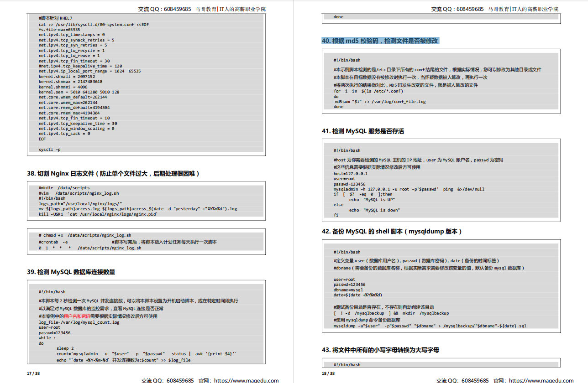This screenshot has height=383, width=588.
Task: Click 'net.ipv4.tcp_tw_recycle = 1'
Action: point(72,51)
